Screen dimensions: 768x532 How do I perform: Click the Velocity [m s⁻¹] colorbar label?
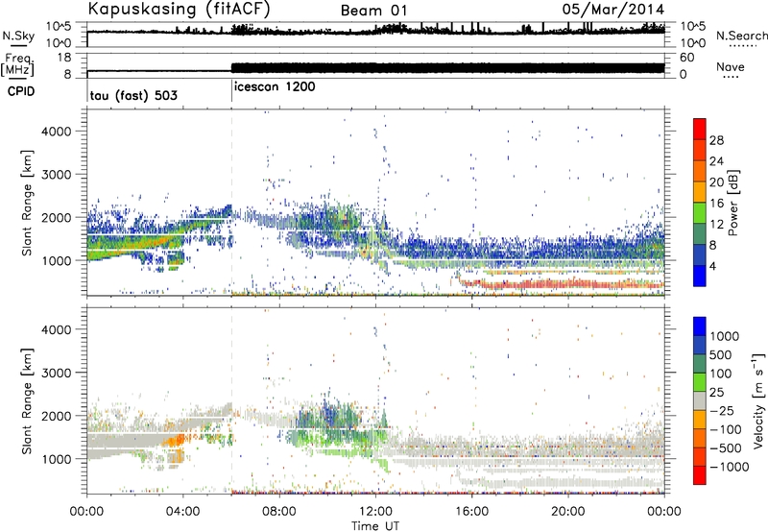click(758, 400)
